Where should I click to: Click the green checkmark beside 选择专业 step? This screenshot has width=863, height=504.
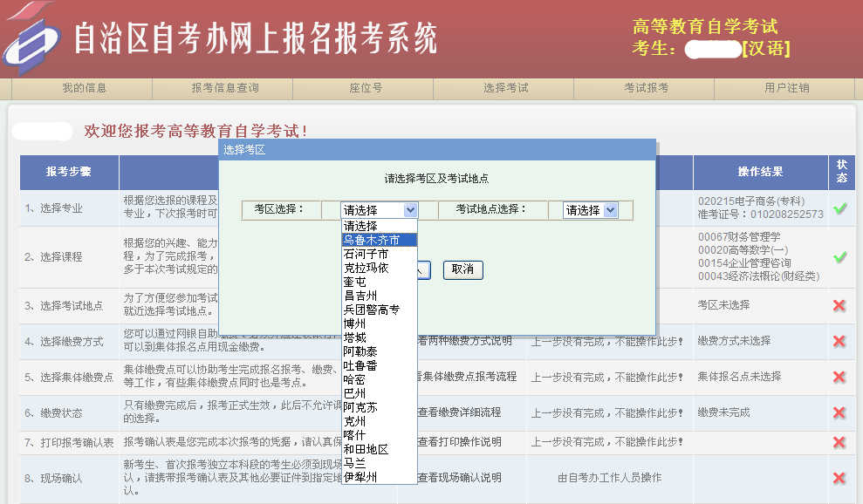[839, 208]
